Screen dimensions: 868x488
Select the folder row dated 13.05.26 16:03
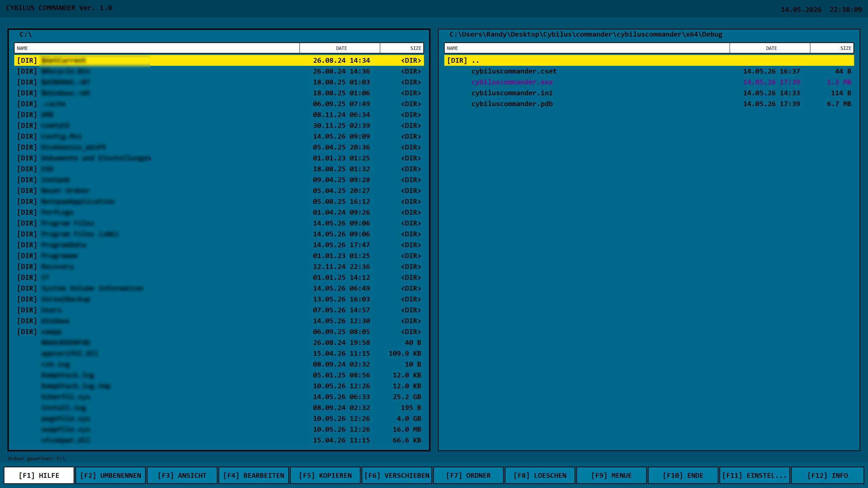(x=219, y=299)
